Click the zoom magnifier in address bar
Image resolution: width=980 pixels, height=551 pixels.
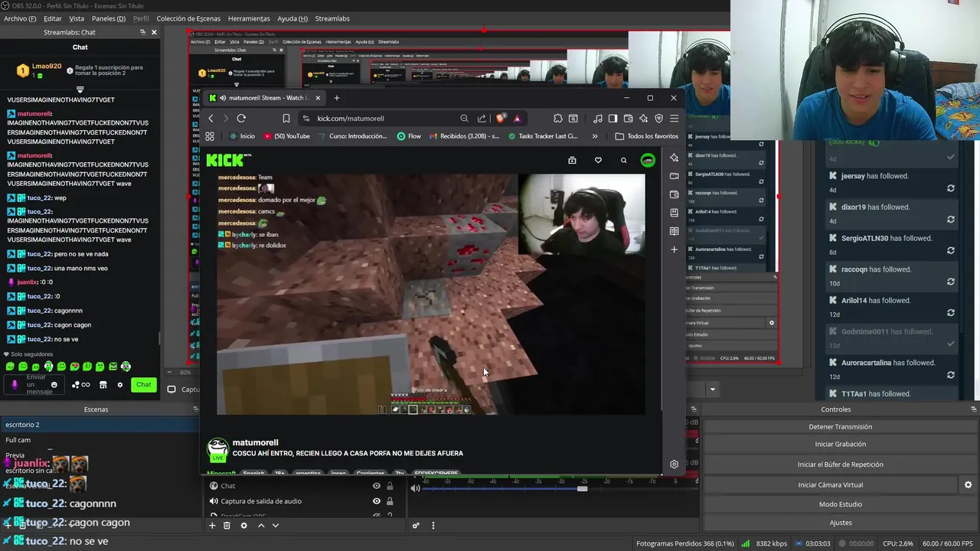[x=464, y=118]
